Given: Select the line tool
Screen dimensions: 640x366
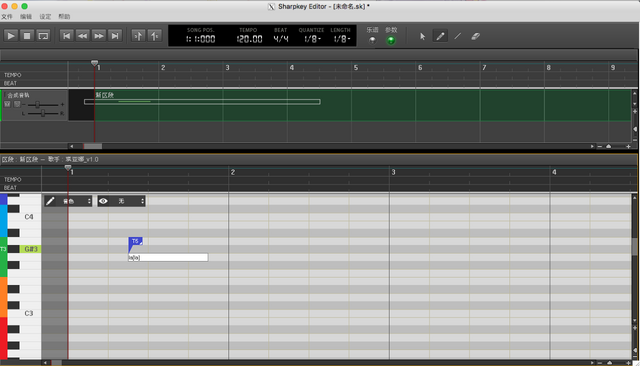Looking at the screenshot, I should (458, 36).
